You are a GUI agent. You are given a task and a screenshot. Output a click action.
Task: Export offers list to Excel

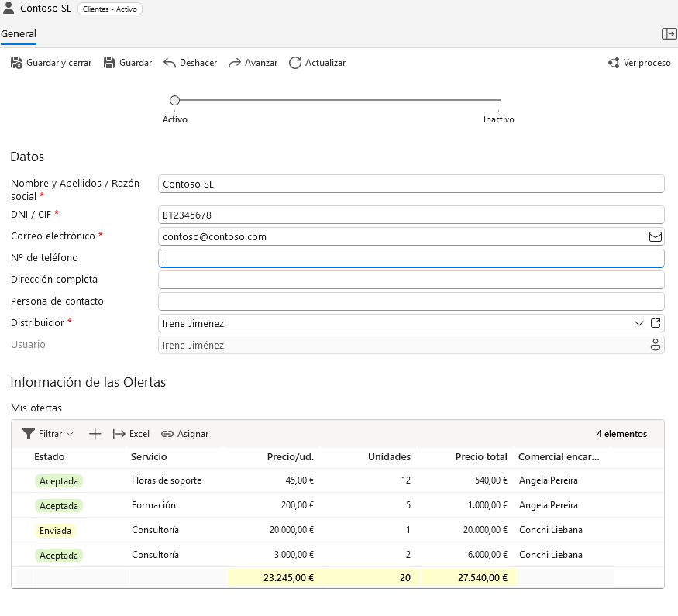coord(131,434)
